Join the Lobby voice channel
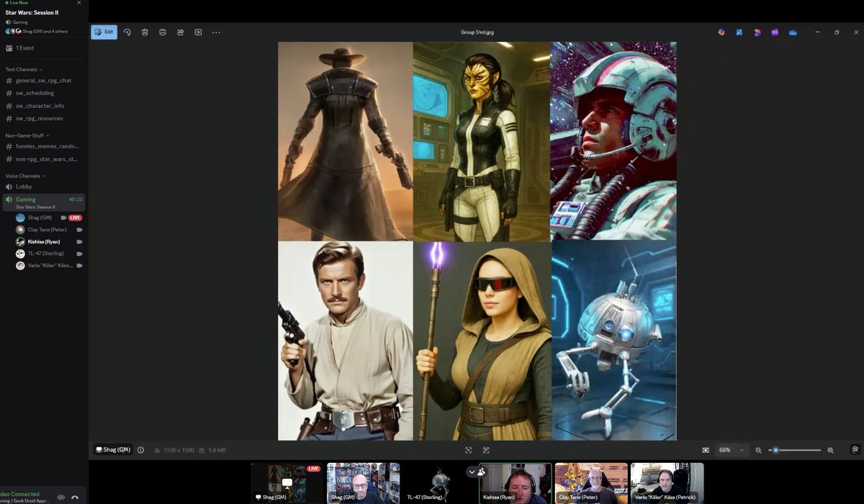Viewport: 864px width, 504px height. [x=43, y=186]
